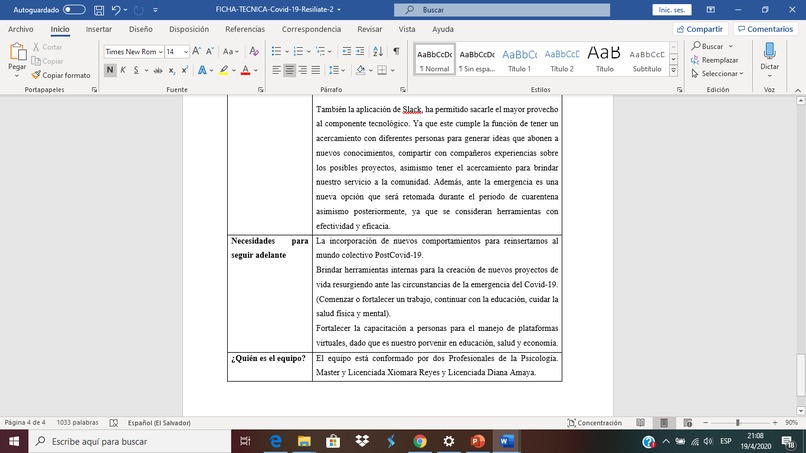Click Copy format painter
The image size is (806, 453).
click(x=61, y=75)
